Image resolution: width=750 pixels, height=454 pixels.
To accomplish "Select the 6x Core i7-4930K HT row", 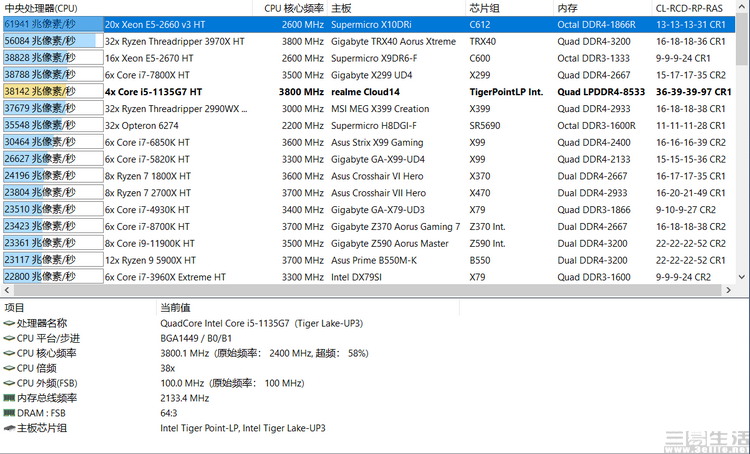I will 369,210.
